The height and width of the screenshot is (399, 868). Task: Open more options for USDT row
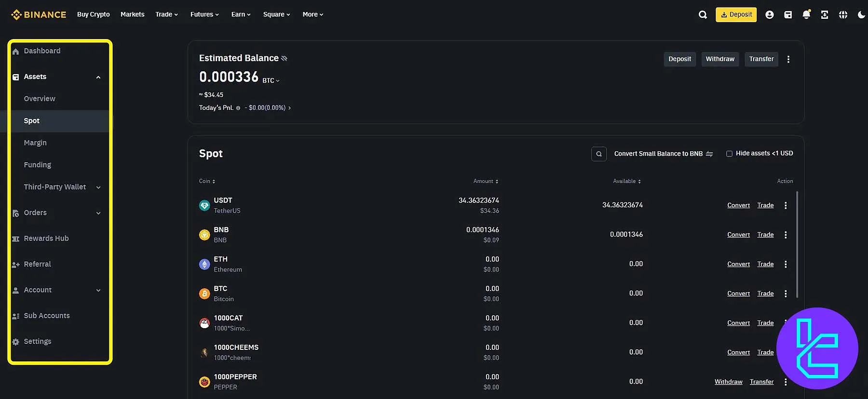coord(786,205)
